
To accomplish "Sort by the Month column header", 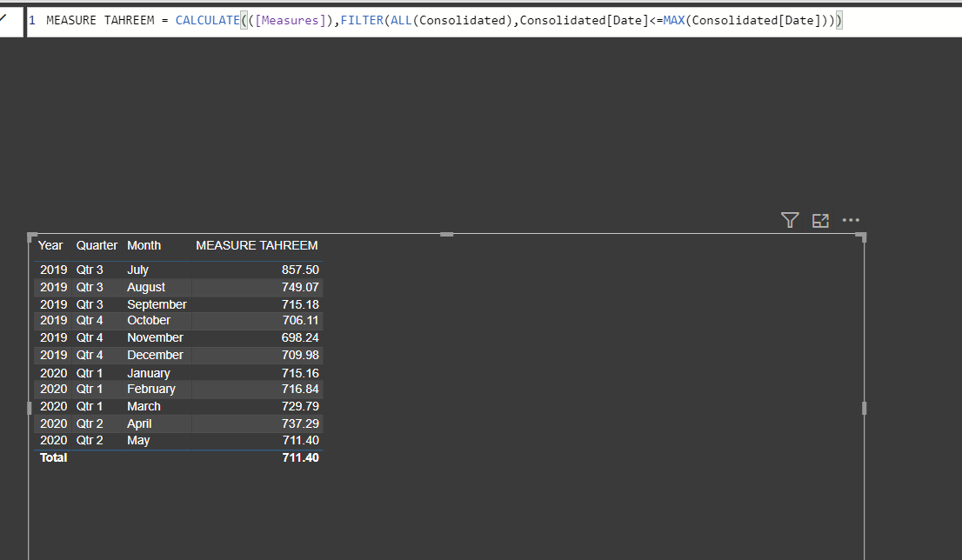I will (x=144, y=245).
